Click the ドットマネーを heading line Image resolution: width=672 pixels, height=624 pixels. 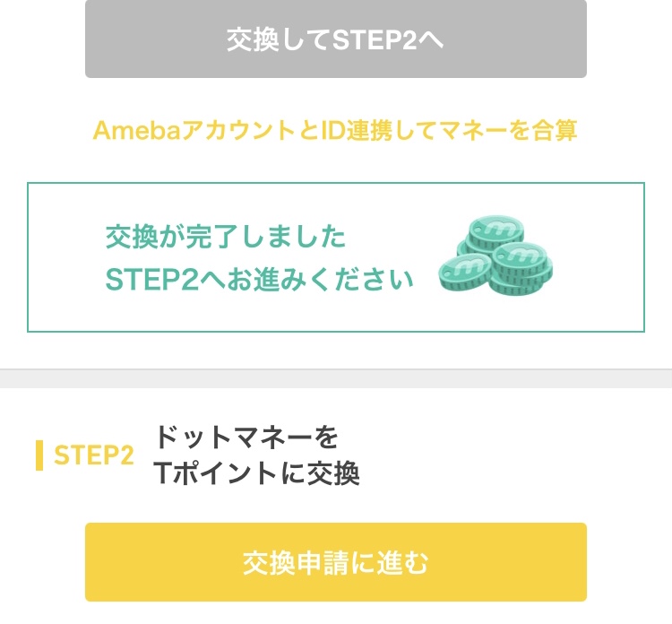(x=246, y=438)
